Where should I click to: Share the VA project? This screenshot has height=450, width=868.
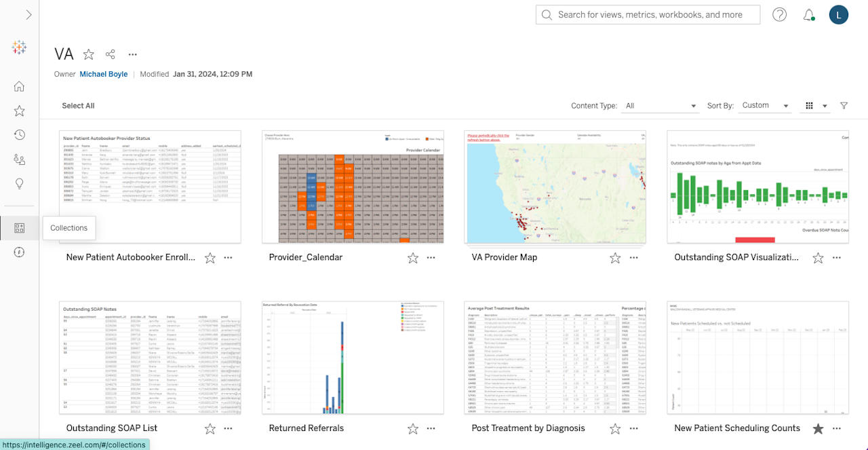[111, 54]
